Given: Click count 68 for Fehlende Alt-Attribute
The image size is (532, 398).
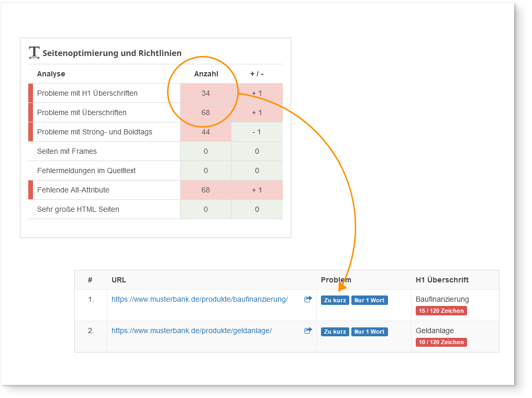Looking at the screenshot, I should click(x=205, y=190).
